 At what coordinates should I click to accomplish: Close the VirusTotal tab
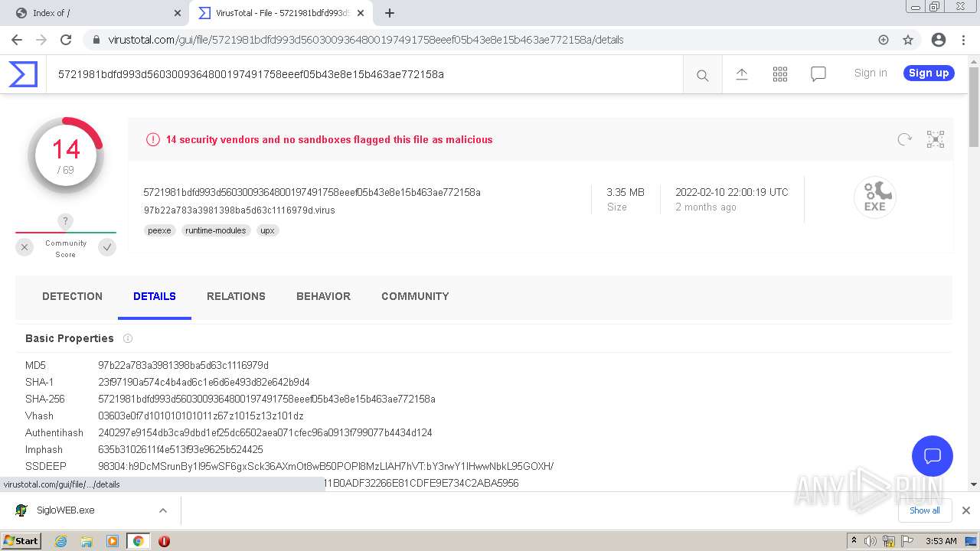[361, 13]
